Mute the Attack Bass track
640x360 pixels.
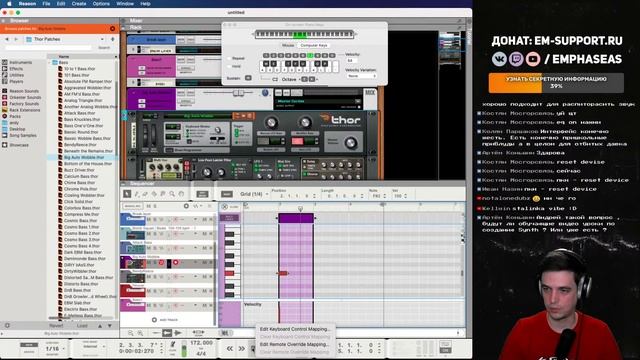click(149, 248)
